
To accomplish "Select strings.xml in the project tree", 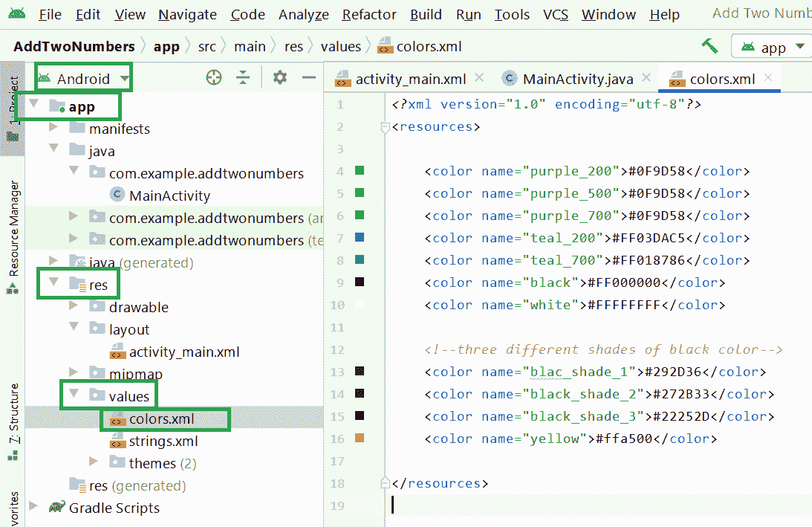I will [x=163, y=441].
